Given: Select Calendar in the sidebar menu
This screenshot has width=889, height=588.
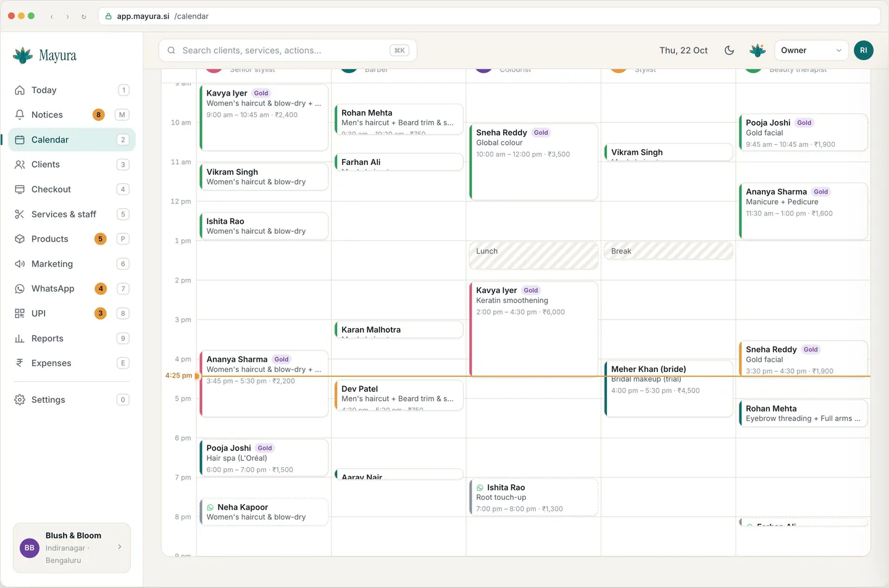Looking at the screenshot, I should tap(72, 140).
